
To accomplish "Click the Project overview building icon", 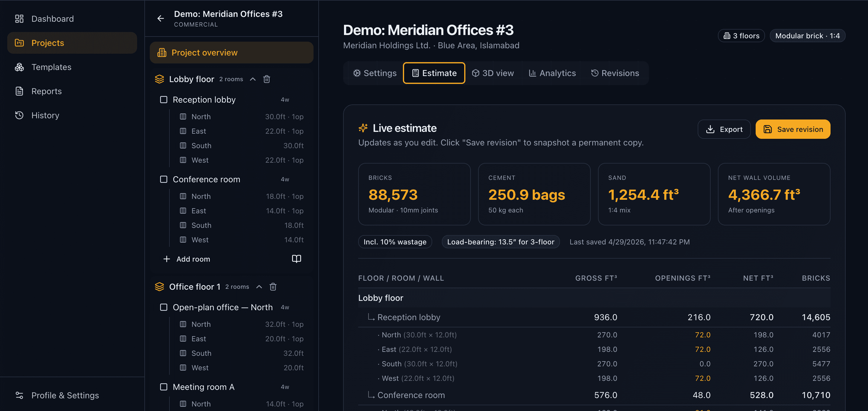I will (162, 53).
